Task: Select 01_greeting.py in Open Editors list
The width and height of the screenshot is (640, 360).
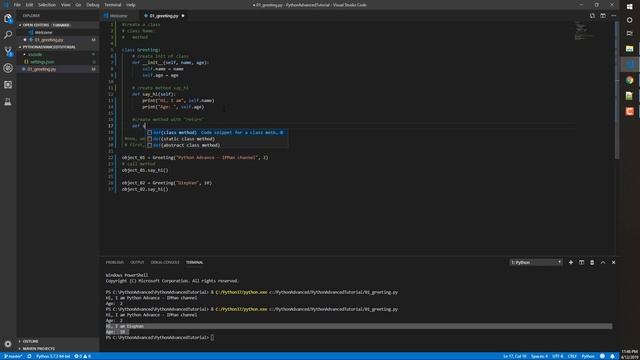Action: coord(58,40)
